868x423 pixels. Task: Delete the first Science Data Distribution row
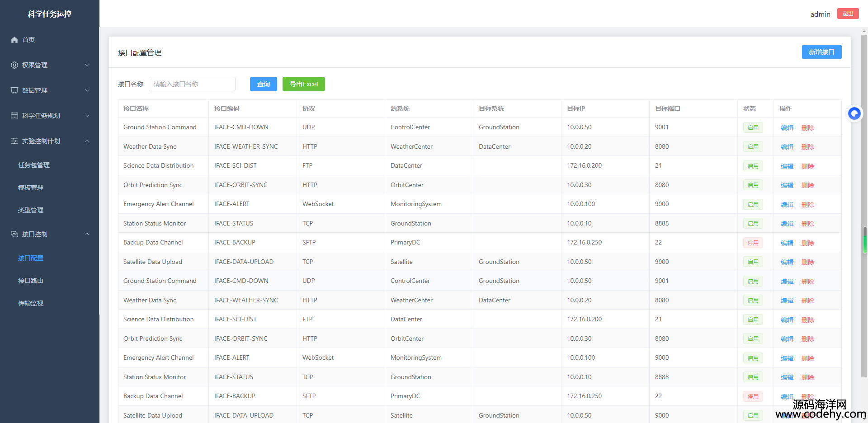807,166
